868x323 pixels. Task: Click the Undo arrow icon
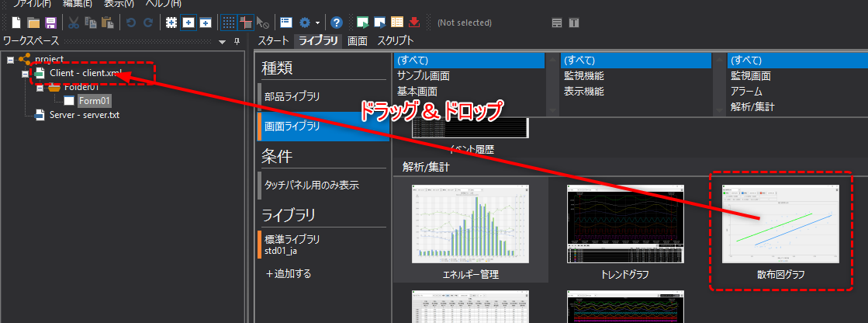coord(131,23)
